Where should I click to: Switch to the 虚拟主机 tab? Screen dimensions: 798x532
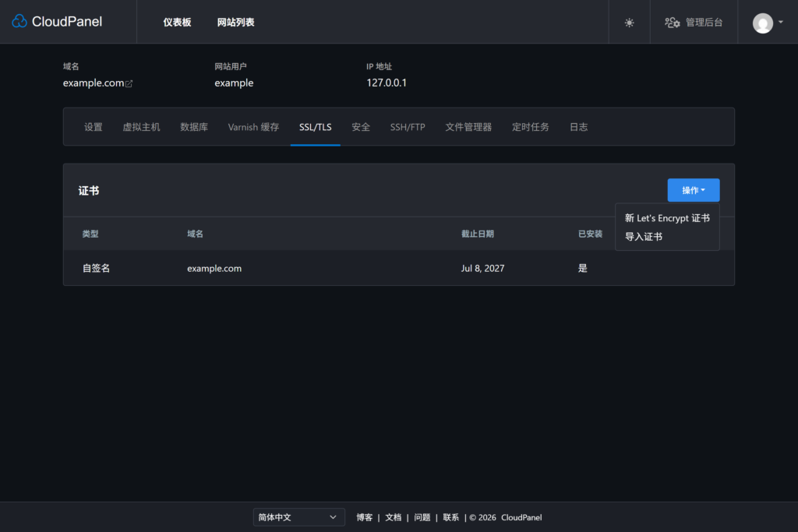[141, 127]
